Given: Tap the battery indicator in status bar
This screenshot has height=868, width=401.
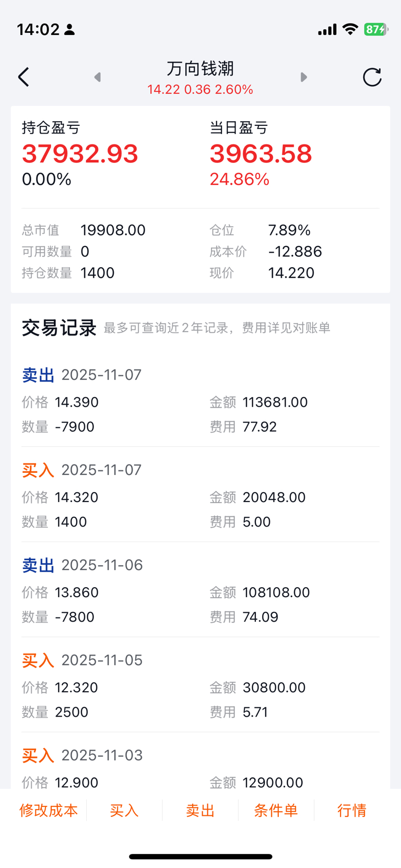Looking at the screenshot, I should (x=375, y=29).
